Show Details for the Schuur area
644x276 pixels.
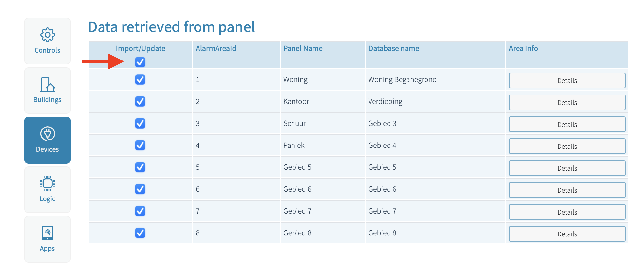coord(567,124)
